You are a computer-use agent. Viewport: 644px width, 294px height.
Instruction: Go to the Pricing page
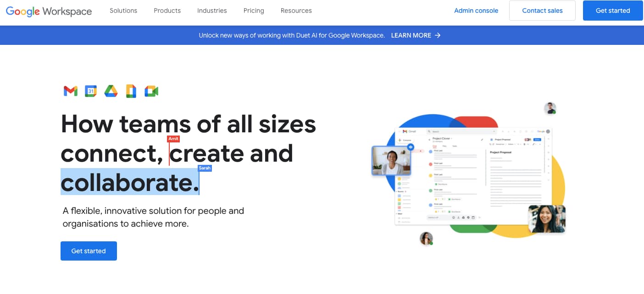point(254,11)
